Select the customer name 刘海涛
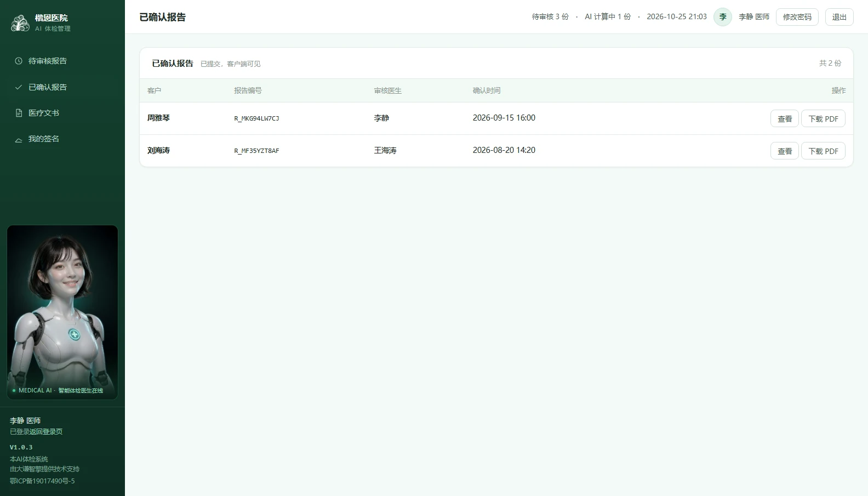The width and height of the screenshot is (868, 496). (158, 150)
